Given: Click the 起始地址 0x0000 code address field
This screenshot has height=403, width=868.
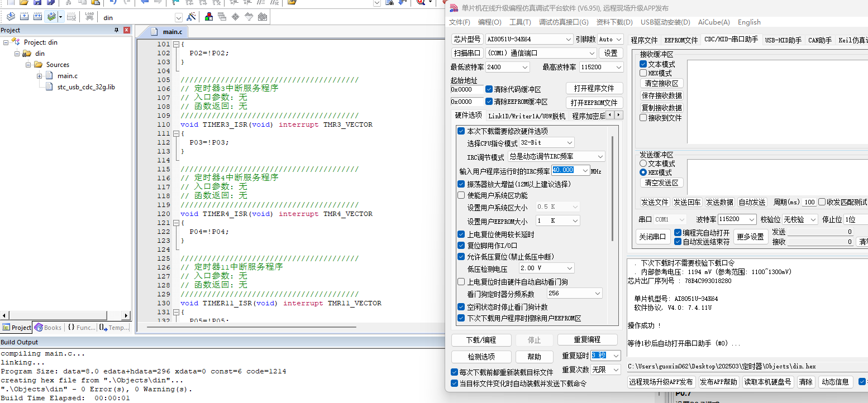Looking at the screenshot, I should [x=466, y=89].
